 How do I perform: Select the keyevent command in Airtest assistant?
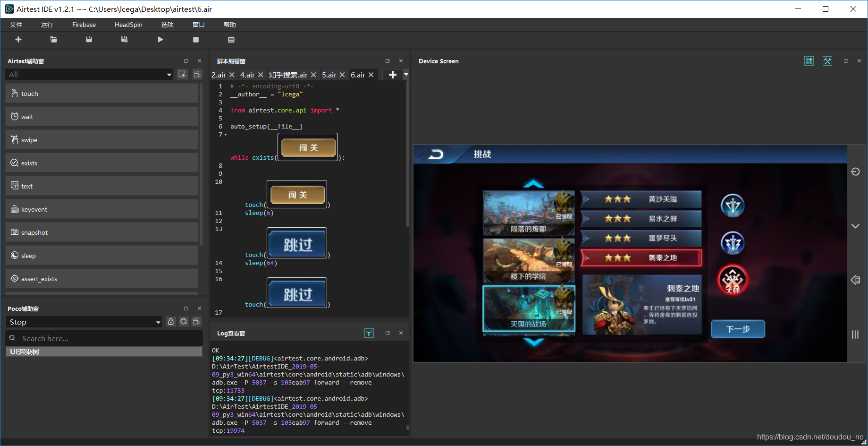[x=101, y=209]
